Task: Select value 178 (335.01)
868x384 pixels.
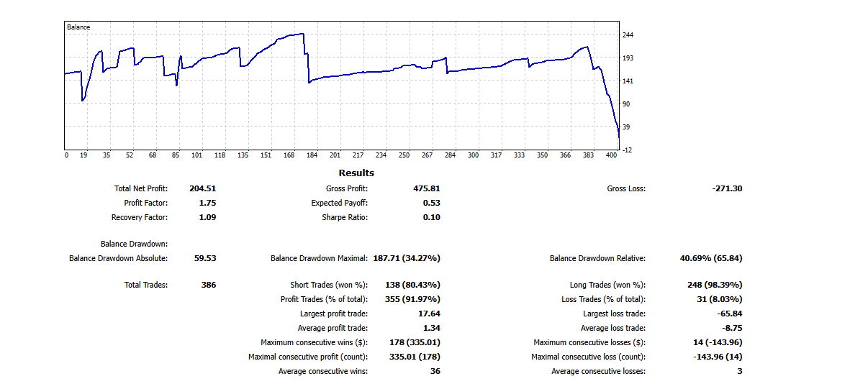Action: pos(414,343)
